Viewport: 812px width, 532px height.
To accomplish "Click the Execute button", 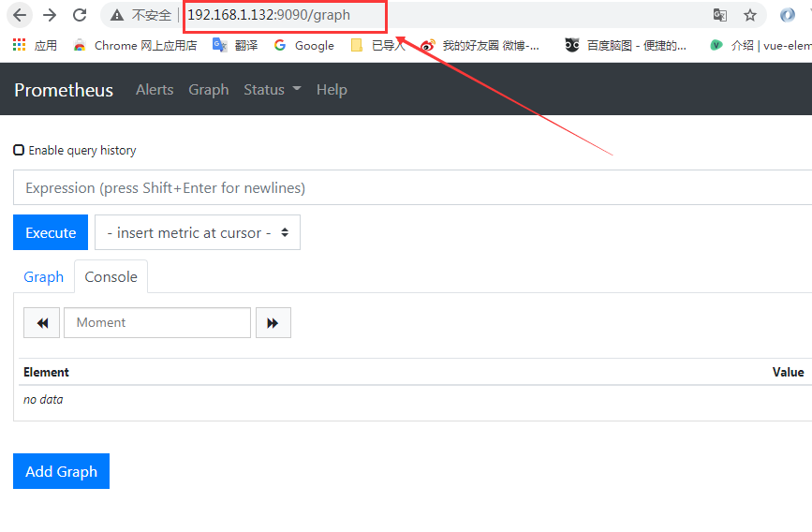I will (x=51, y=232).
